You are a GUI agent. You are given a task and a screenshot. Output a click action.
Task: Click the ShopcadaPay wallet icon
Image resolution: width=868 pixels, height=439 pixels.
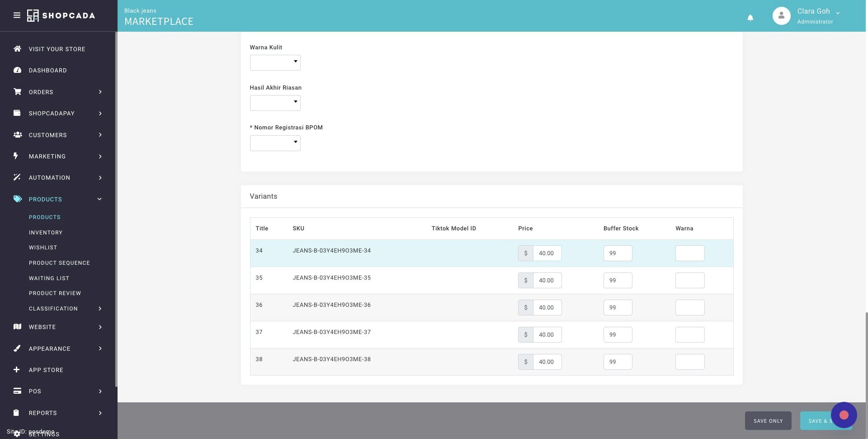(x=17, y=113)
